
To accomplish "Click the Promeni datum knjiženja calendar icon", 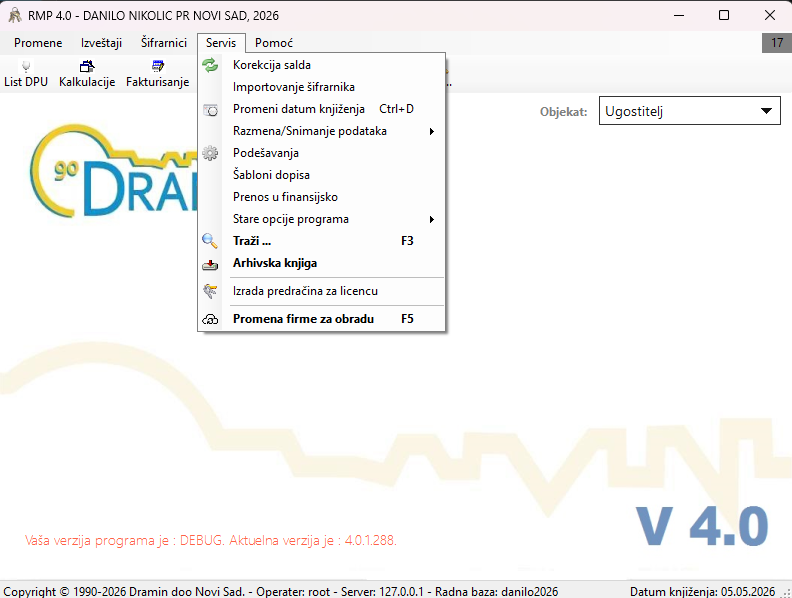I will pos(210,110).
